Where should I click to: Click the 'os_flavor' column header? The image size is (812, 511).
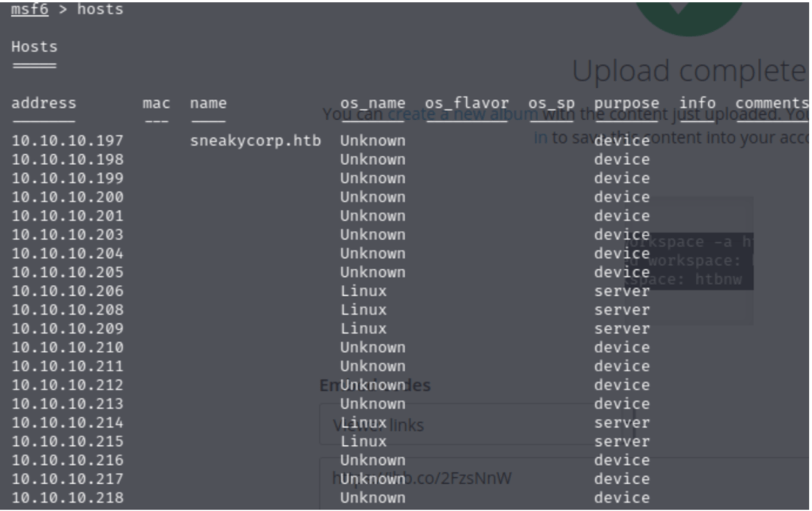pyautogui.click(x=467, y=103)
